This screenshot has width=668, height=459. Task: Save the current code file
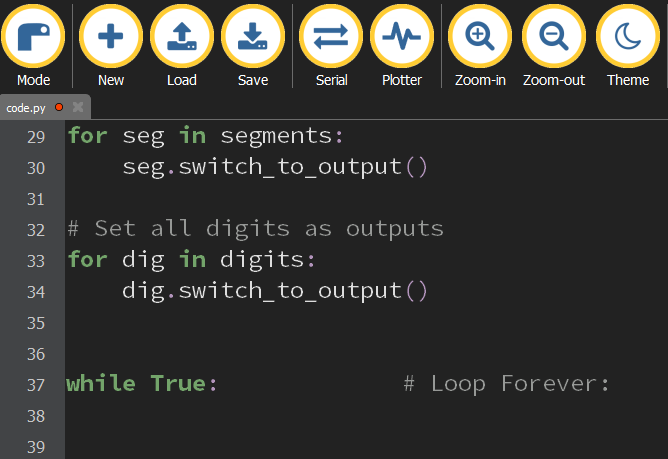point(252,36)
